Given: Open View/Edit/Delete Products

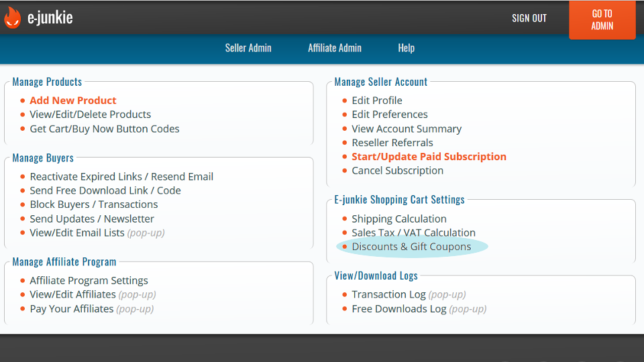Looking at the screenshot, I should 90,115.
